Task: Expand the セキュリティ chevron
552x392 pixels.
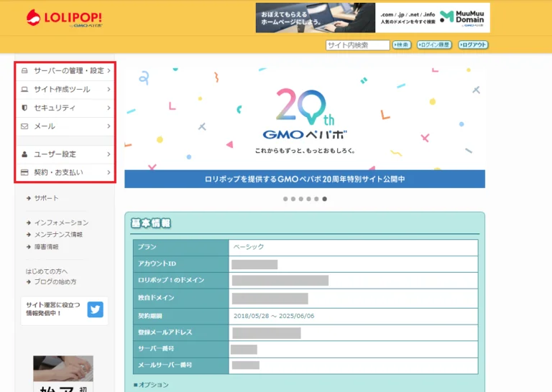Action: click(x=109, y=108)
